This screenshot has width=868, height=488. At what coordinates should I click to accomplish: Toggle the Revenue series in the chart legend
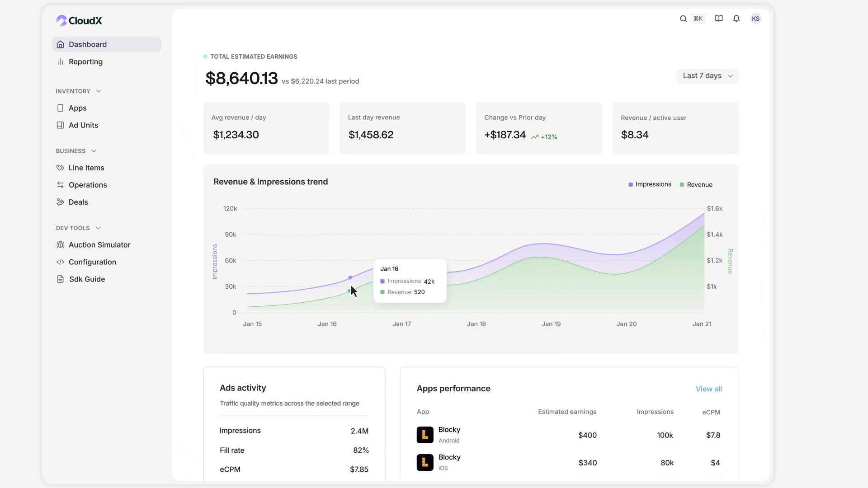(696, 185)
